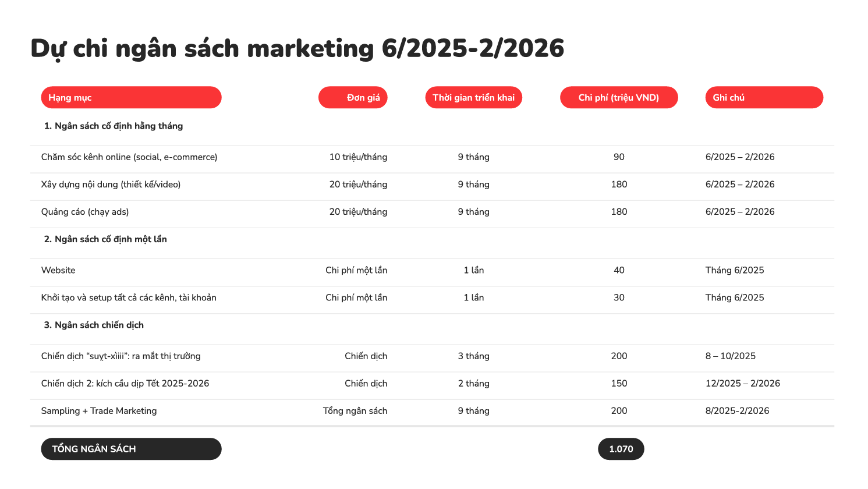The width and height of the screenshot is (868, 489).
Task: Click the "Chăm sóc kênh online" row label
Action: (129, 157)
